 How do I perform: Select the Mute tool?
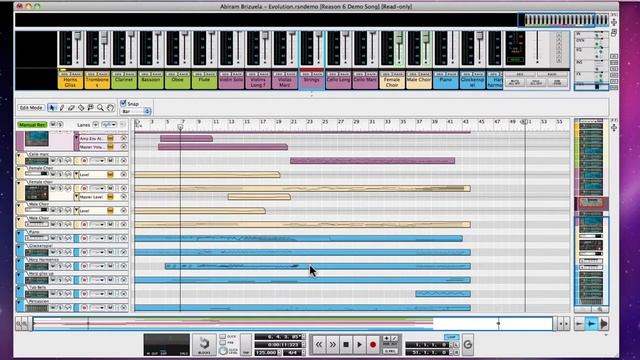click(x=91, y=108)
